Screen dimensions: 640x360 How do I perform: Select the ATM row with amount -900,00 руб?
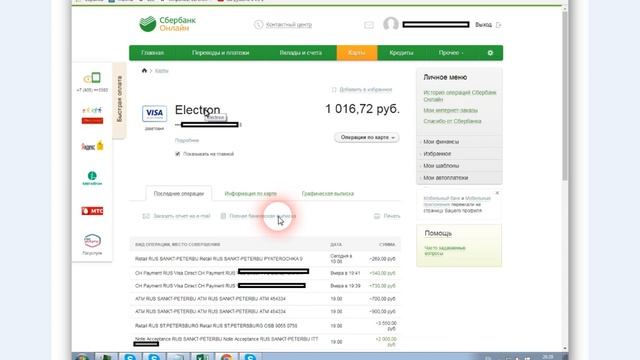pos(265,311)
